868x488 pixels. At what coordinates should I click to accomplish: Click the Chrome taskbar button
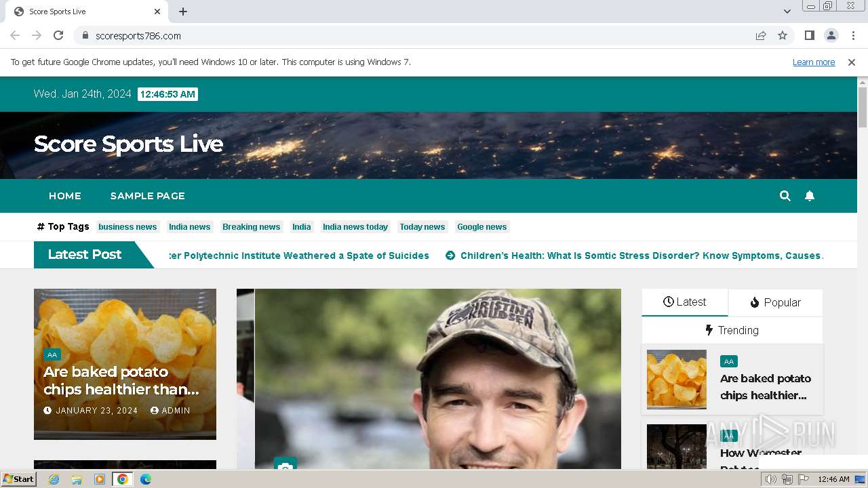(x=123, y=479)
